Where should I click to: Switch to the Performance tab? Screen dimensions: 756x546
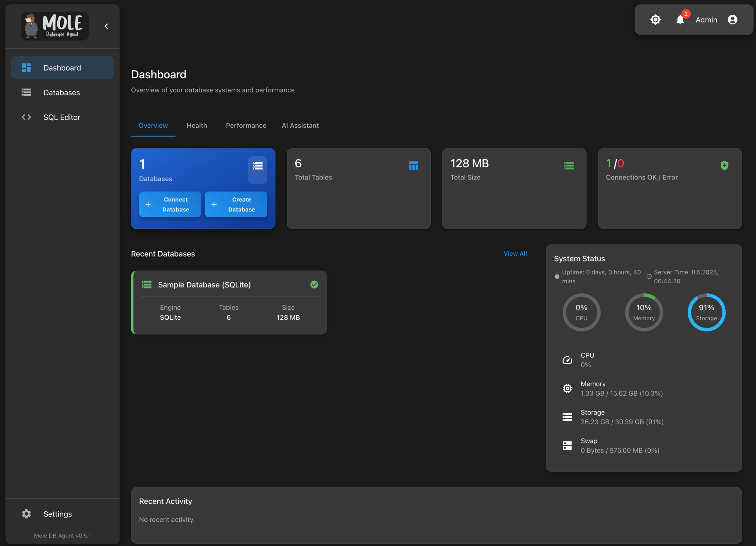pyautogui.click(x=246, y=125)
